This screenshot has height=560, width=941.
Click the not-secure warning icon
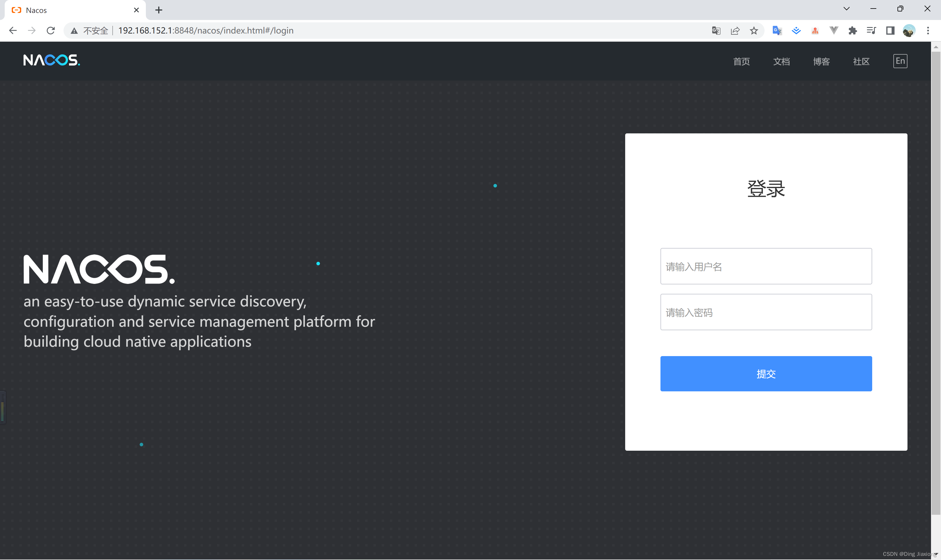click(x=74, y=31)
